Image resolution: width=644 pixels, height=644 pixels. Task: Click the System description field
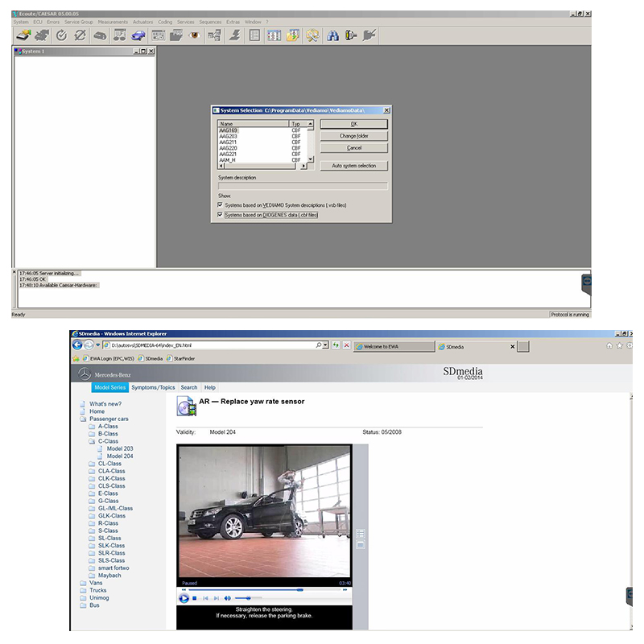[x=303, y=186]
